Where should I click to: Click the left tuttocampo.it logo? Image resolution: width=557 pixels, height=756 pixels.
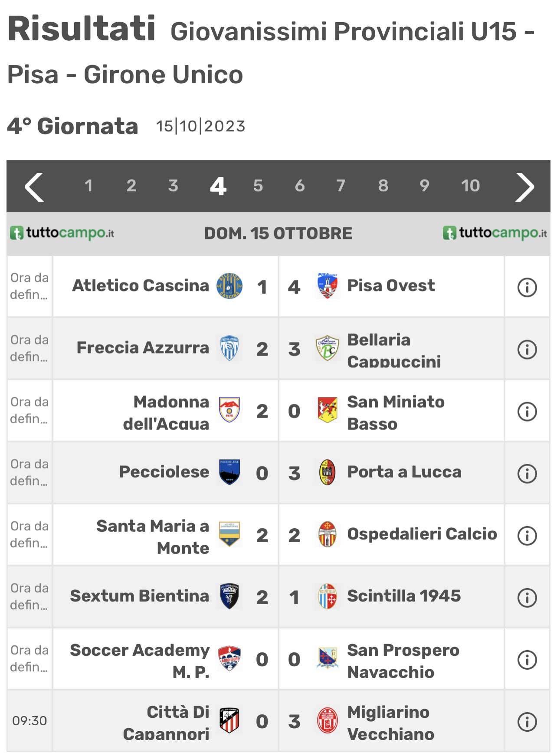tap(62, 233)
